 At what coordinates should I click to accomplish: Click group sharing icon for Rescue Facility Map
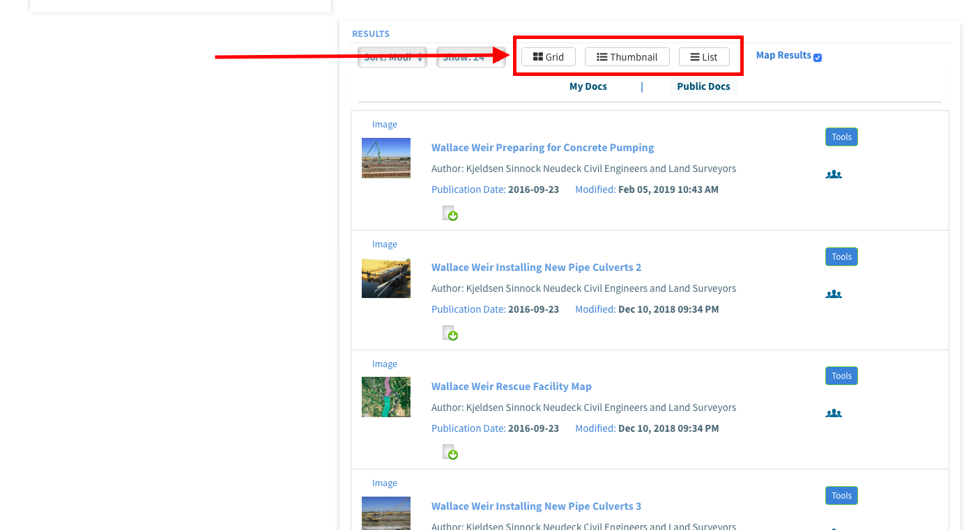click(834, 414)
